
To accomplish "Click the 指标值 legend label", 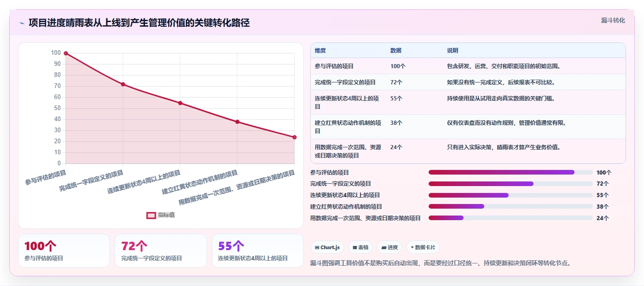I will pyautogui.click(x=166, y=215).
